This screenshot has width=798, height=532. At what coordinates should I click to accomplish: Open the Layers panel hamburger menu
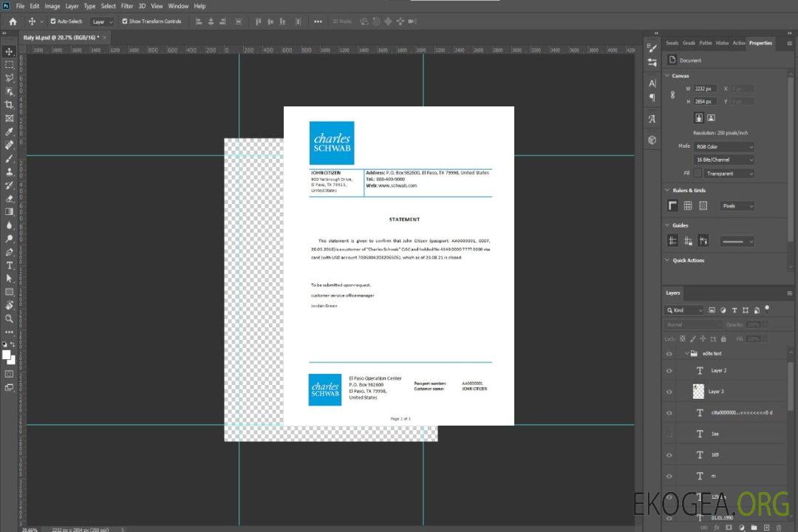(x=789, y=293)
